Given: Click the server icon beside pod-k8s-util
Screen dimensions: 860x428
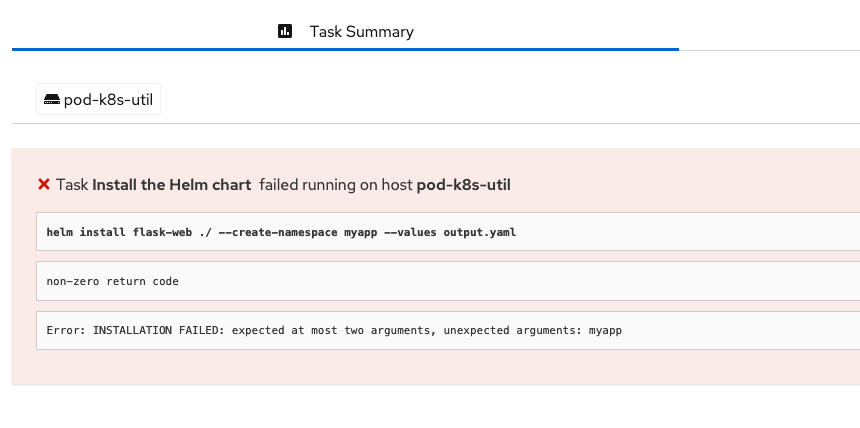Looking at the screenshot, I should (x=52, y=99).
